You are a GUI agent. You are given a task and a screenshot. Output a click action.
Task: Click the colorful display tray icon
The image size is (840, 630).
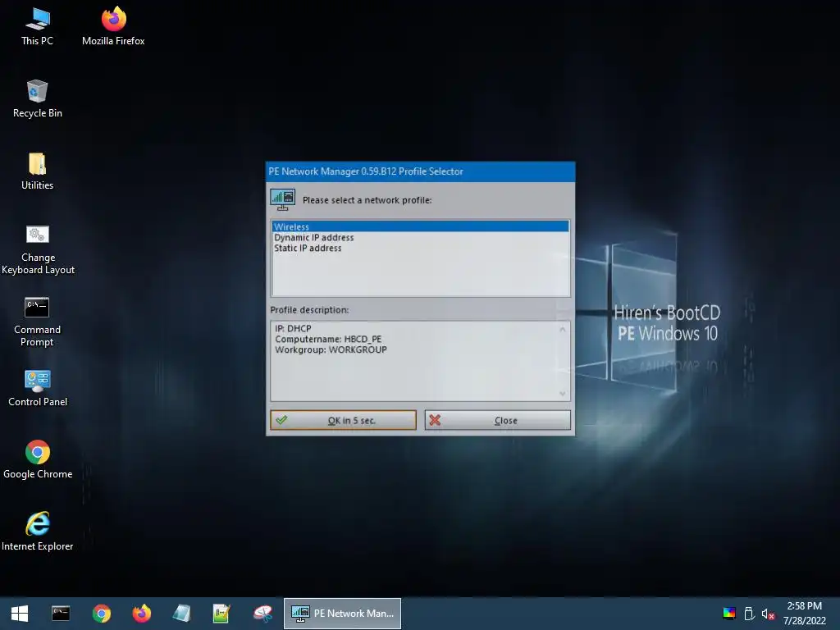729,614
